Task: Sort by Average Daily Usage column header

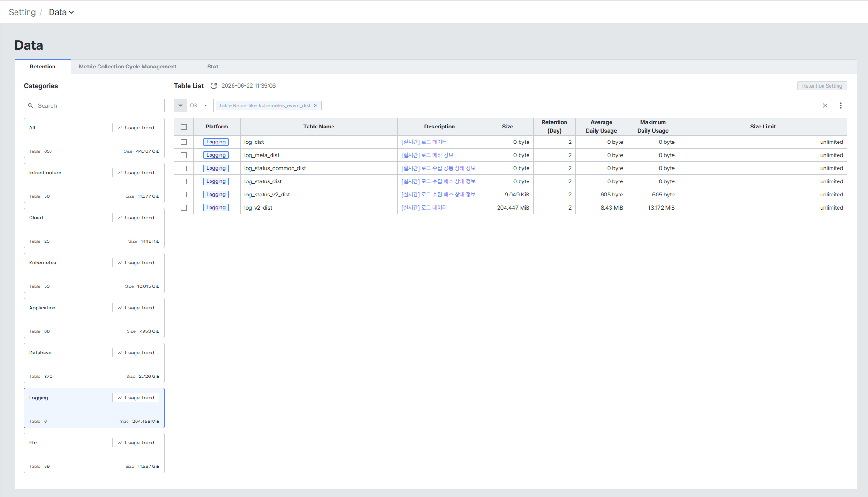Action: pos(601,127)
